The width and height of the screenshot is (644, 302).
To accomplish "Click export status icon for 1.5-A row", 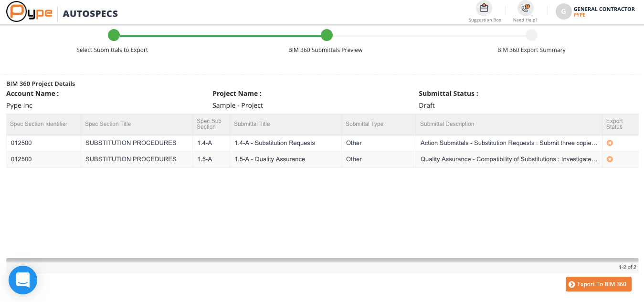I will [610, 159].
